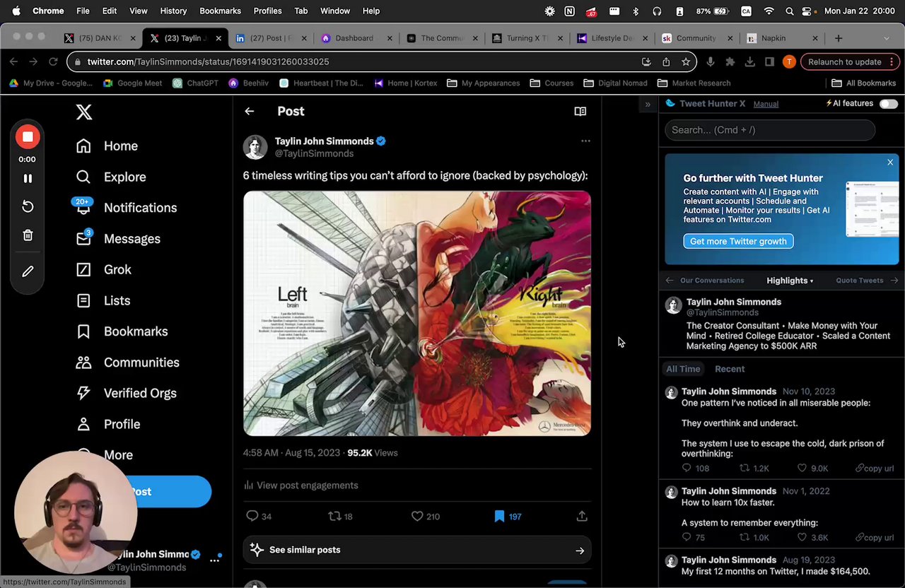Open the recording drawing pen tool
905x588 pixels.
[28, 271]
